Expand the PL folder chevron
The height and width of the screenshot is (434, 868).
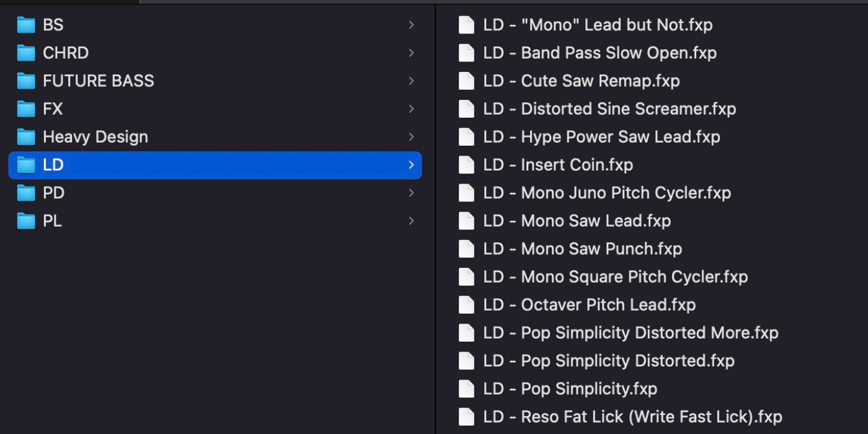[411, 221]
